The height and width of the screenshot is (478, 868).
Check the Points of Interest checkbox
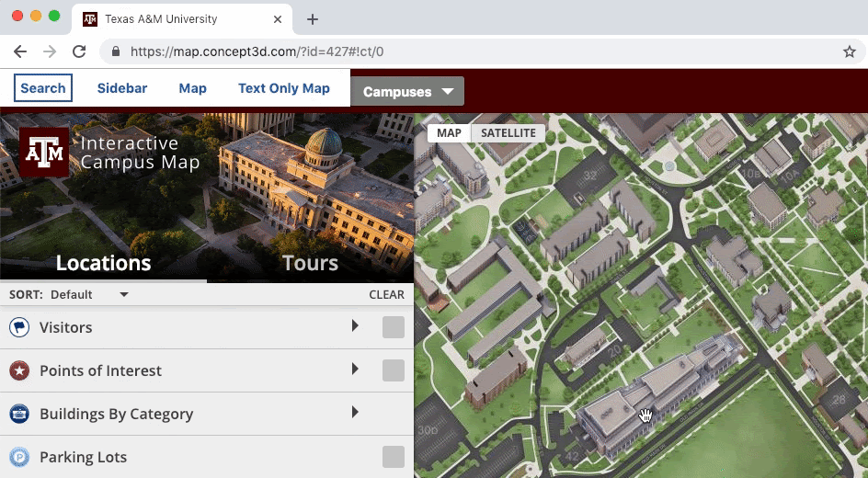pyautogui.click(x=393, y=370)
